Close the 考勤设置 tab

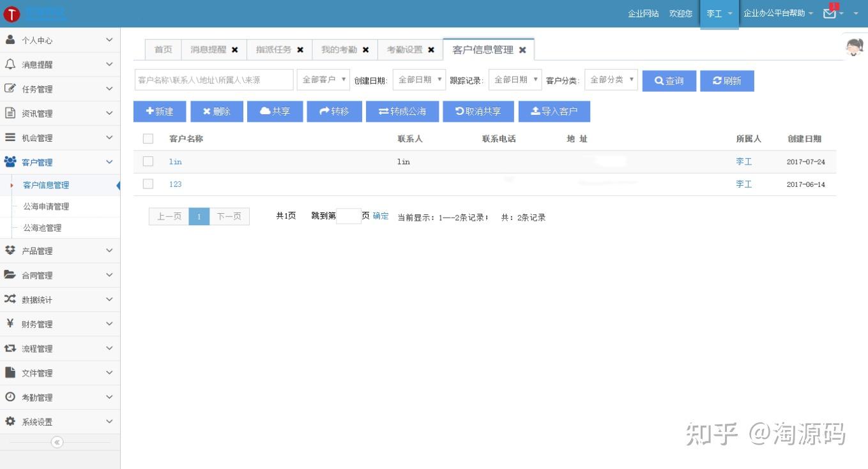click(431, 50)
